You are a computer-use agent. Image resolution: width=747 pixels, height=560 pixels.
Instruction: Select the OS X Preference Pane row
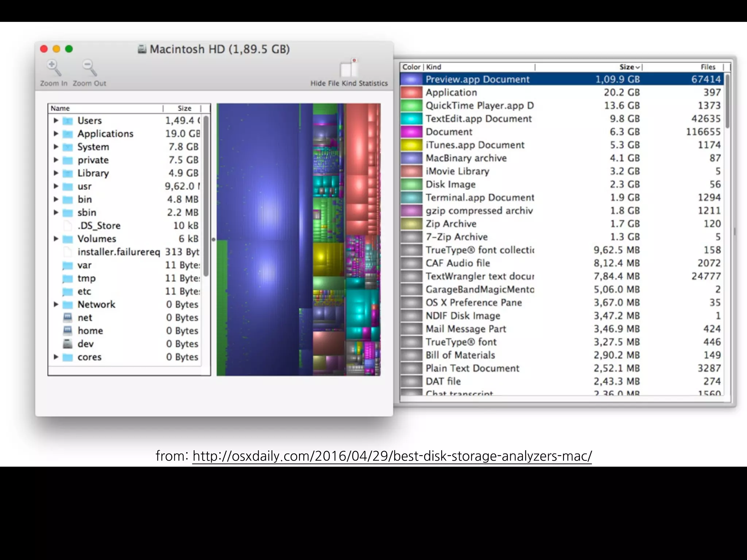562,302
